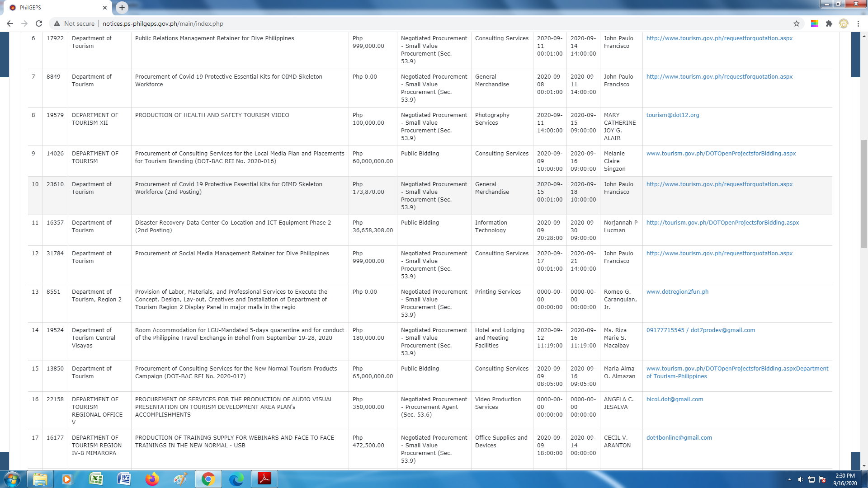Click the bicol.dot@gmail.com link
The height and width of the screenshot is (488, 868).
(675, 399)
